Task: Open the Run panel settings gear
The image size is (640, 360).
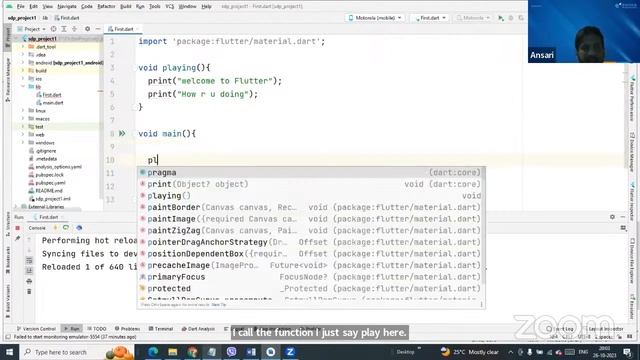Action: tap(612, 217)
